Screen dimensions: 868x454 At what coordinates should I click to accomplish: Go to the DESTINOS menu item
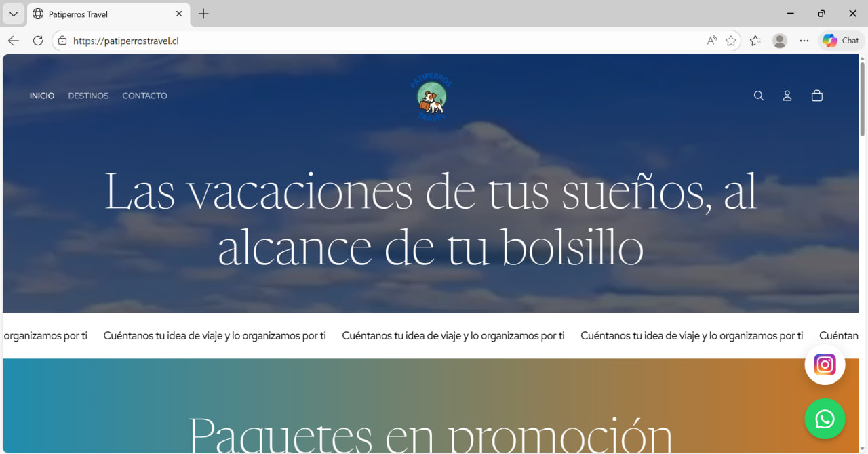tap(88, 96)
